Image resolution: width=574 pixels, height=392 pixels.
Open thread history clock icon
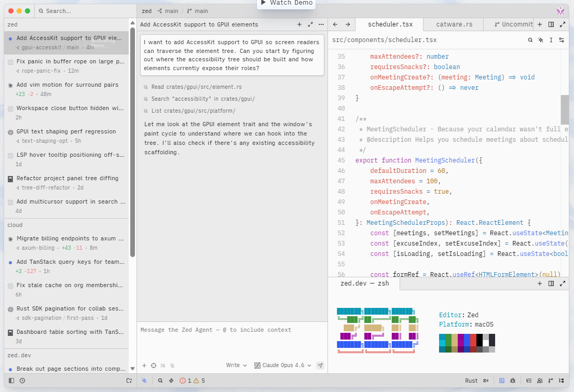pos(22,381)
